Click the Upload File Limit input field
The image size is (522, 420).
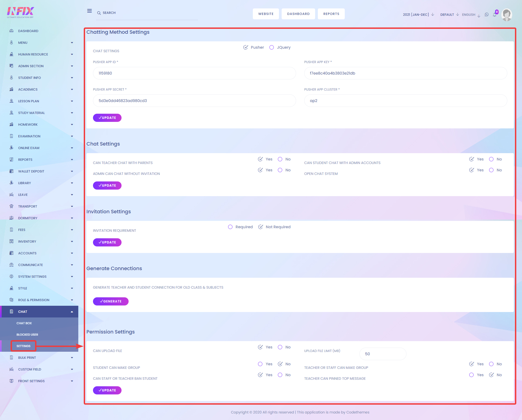pos(383,354)
